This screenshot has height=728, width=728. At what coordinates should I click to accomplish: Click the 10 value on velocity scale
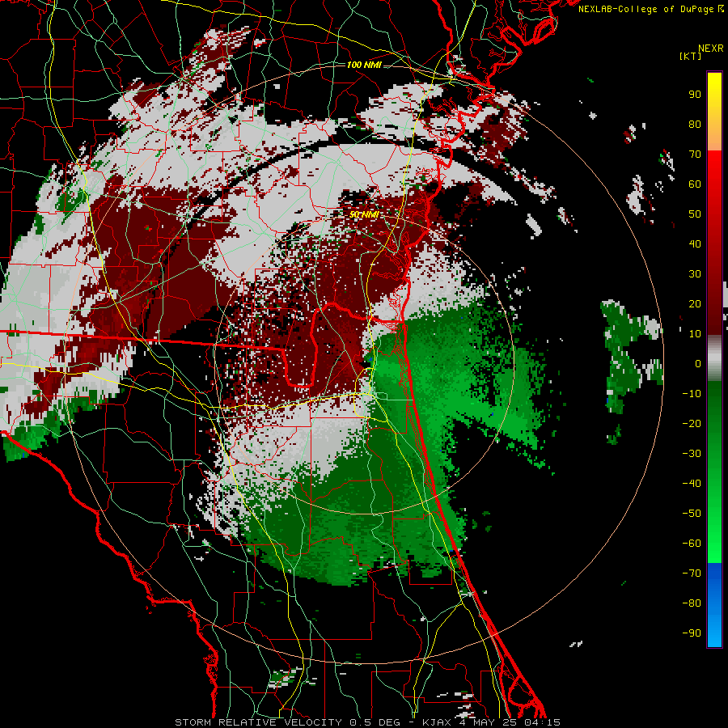coord(695,334)
